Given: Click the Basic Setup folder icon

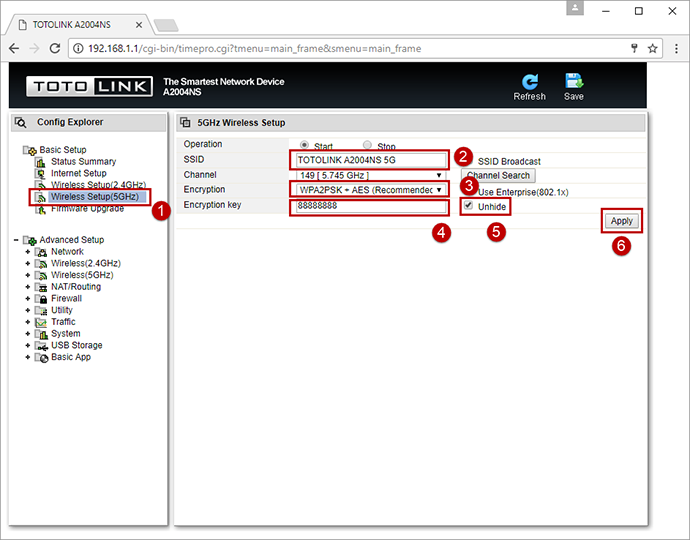Looking at the screenshot, I should click(x=30, y=151).
